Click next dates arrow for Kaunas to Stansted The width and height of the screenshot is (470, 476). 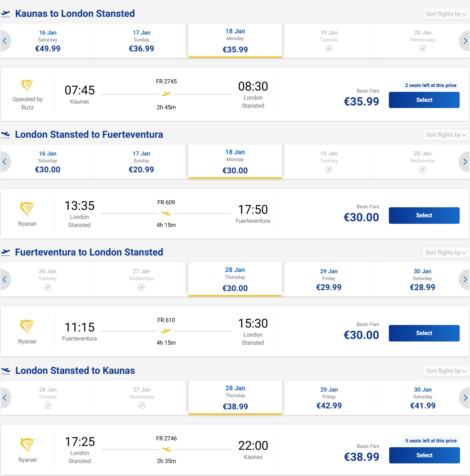[465, 41]
